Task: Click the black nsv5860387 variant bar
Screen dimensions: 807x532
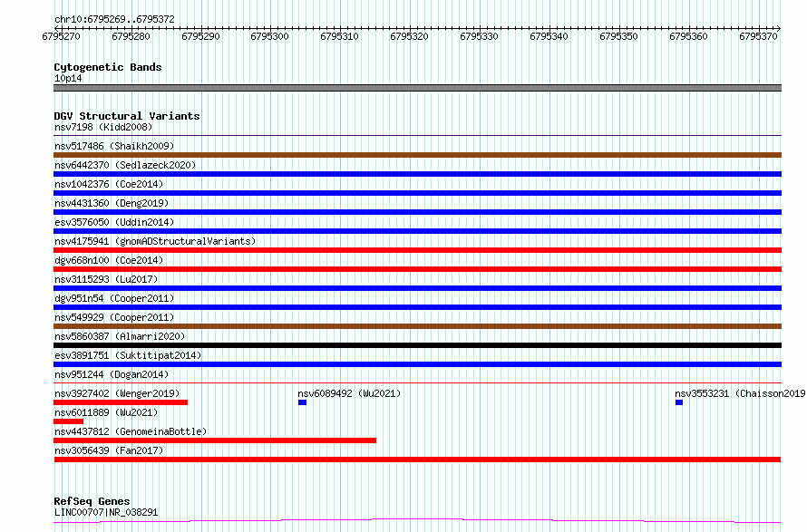Action: click(x=417, y=345)
